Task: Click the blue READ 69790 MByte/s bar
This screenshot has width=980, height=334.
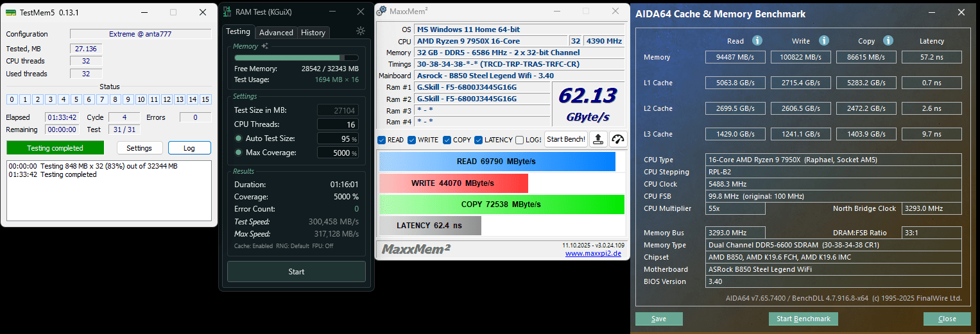Action: pyautogui.click(x=497, y=161)
